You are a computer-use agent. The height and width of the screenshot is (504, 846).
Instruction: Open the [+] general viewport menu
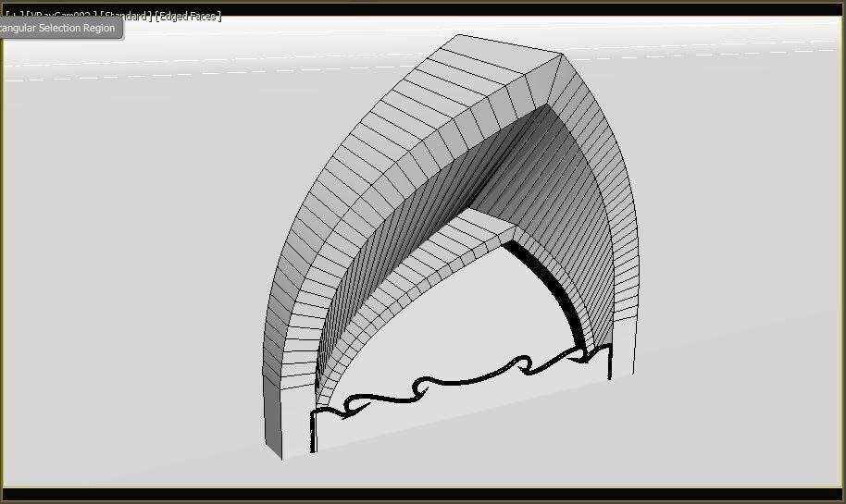click(x=14, y=16)
